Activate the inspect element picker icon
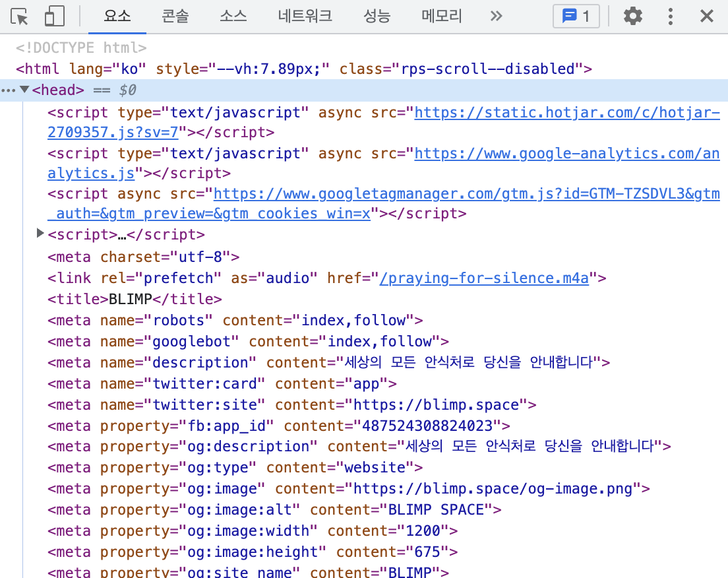Image resolution: width=728 pixels, height=578 pixels. [x=19, y=16]
